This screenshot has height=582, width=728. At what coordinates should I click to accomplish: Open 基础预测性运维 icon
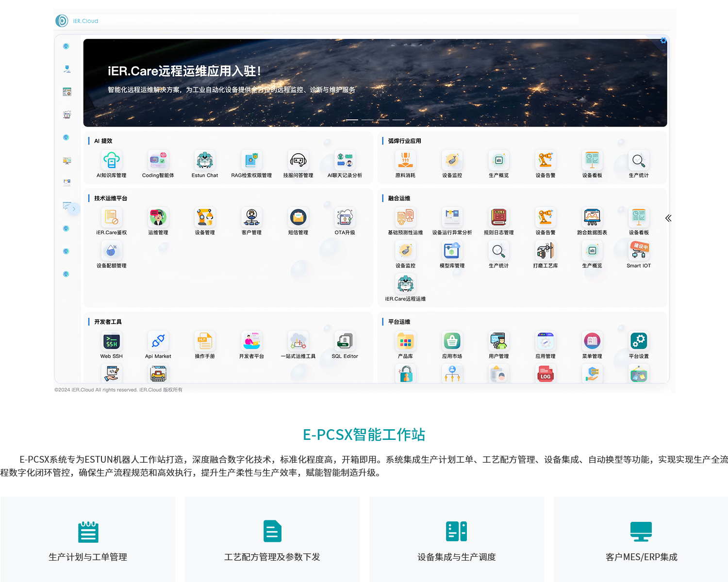(x=405, y=217)
